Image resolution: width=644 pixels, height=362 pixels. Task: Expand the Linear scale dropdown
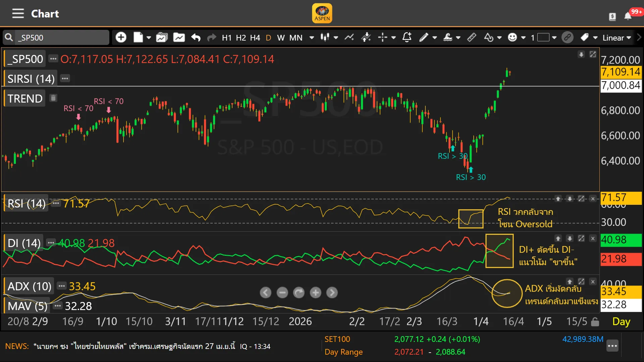click(616, 38)
